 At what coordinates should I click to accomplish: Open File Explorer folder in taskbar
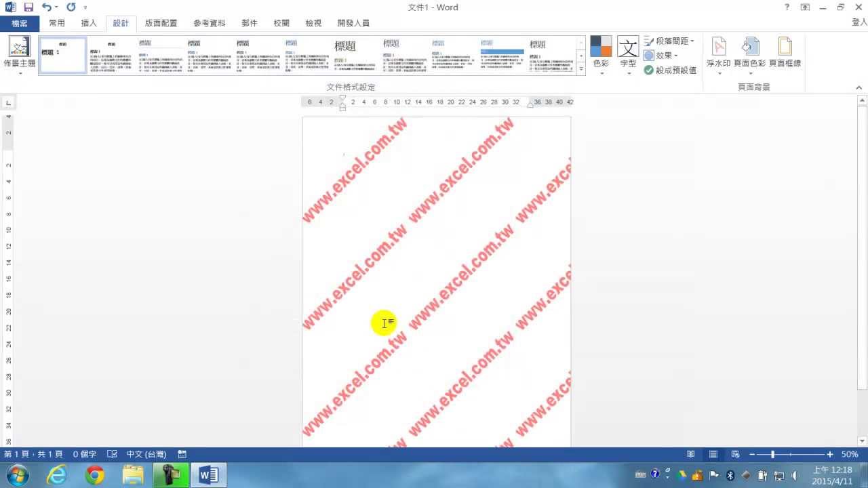coord(133,475)
